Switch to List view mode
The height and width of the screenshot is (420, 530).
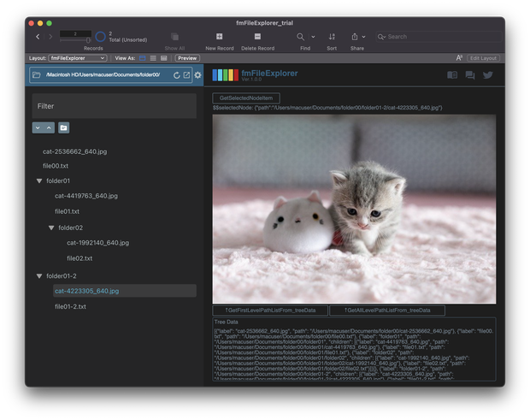(x=153, y=58)
